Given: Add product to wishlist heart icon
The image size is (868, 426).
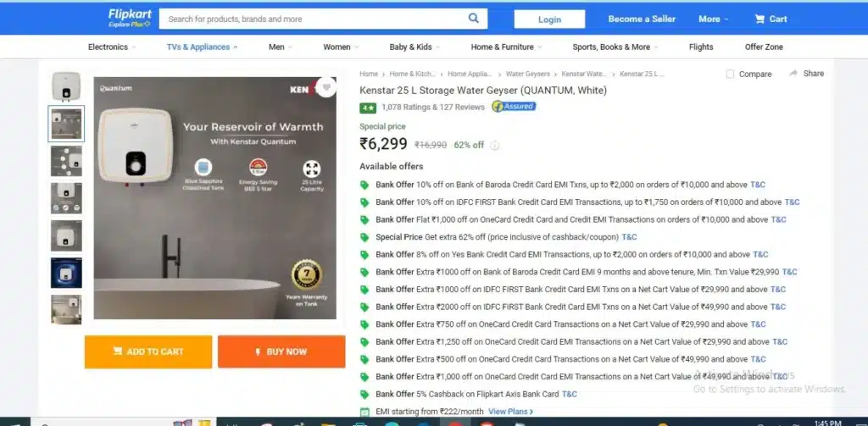Looking at the screenshot, I should click(326, 87).
